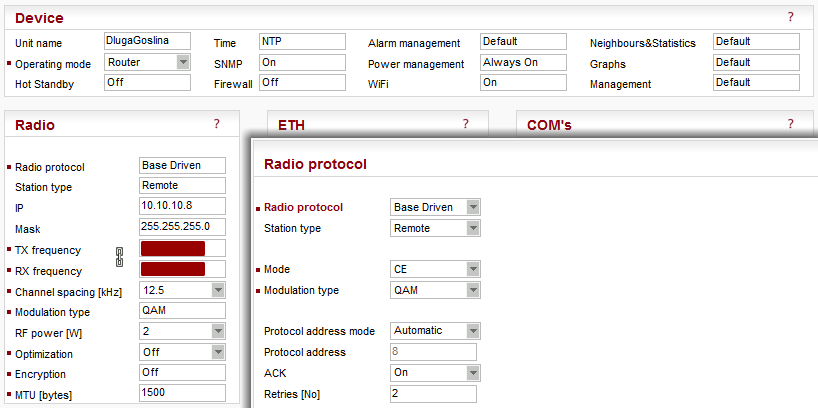The height and width of the screenshot is (408, 818).
Task: Open Station type dropdown in the dialog
Action: [435, 228]
